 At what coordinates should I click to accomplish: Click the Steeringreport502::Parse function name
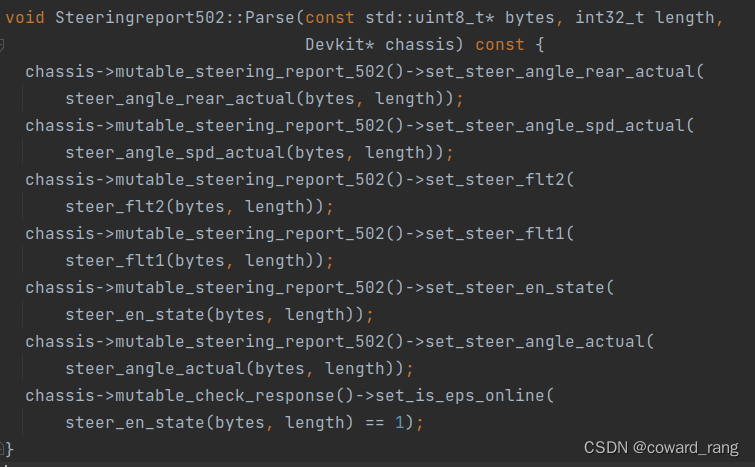pos(174,18)
